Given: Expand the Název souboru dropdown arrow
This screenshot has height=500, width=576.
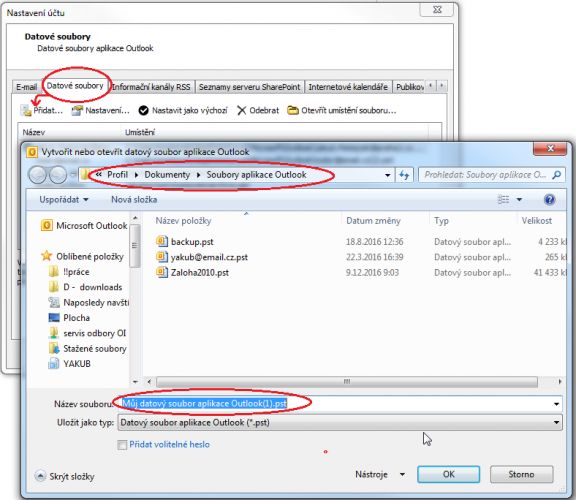Looking at the screenshot, I should [557, 404].
